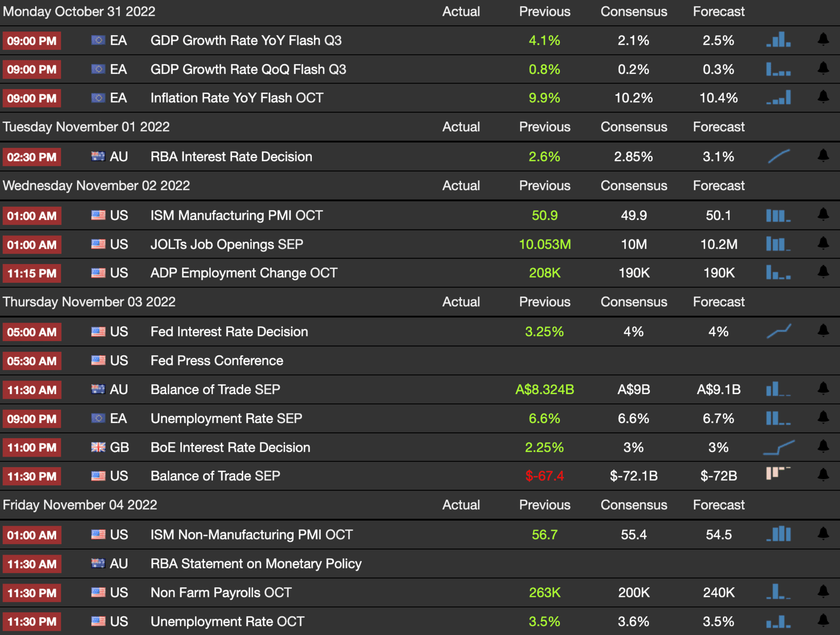Open bar chart for GDP Growth Rate YoY Flash
The height and width of the screenshot is (635, 840).
click(x=779, y=39)
